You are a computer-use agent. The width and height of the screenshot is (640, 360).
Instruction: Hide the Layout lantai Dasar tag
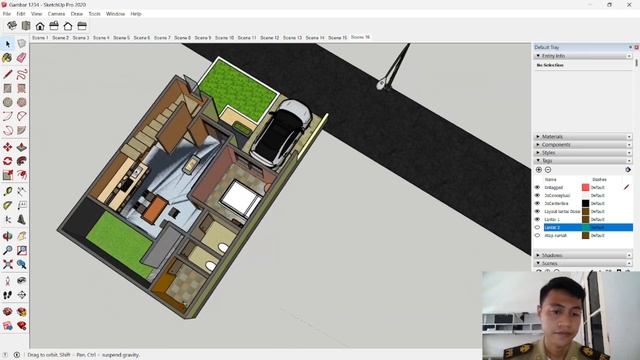coord(537,211)
